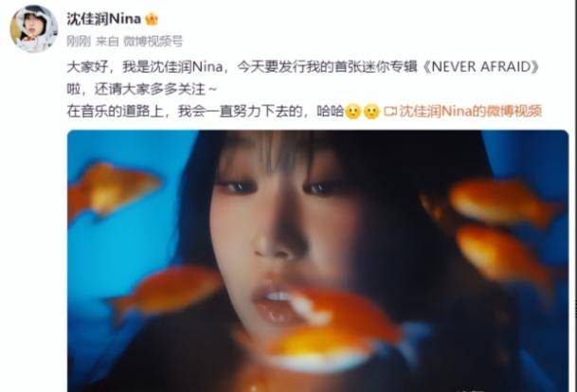Click the lower-left goldfish in the video
Screen dimensions: 577x392
point(166,289)
